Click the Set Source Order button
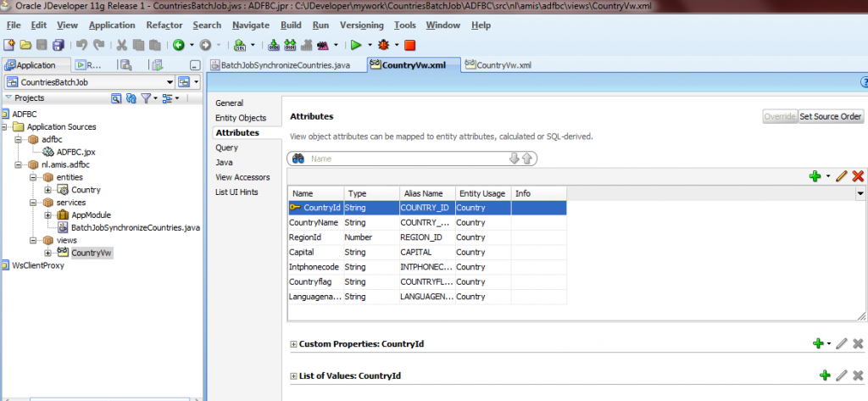Viewport: 868px width, 401px height. point(831,117)
